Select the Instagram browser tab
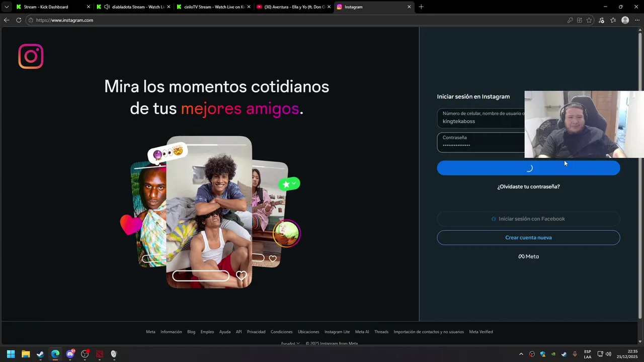This screenshot has width=644, height=362. [374, 7]
